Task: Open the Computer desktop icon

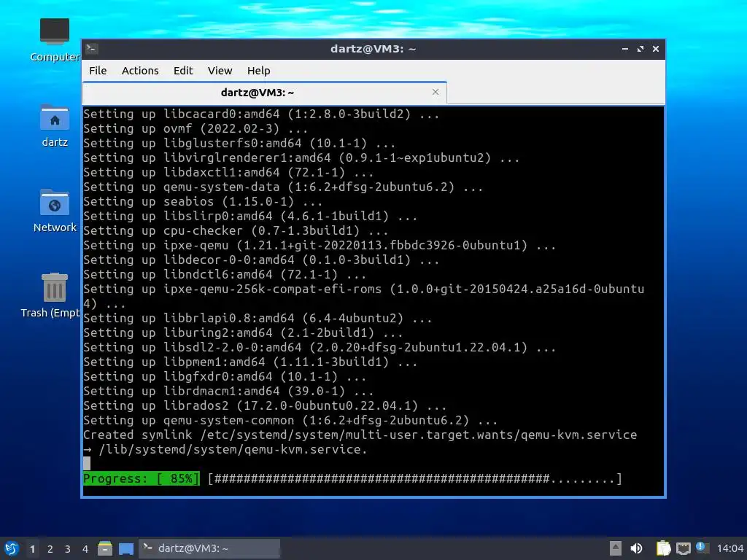Action: [54, 40]
